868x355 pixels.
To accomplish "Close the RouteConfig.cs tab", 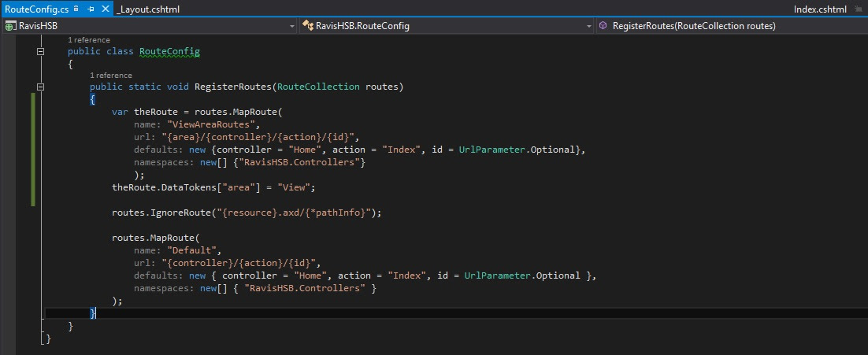I will pos(106,9).
